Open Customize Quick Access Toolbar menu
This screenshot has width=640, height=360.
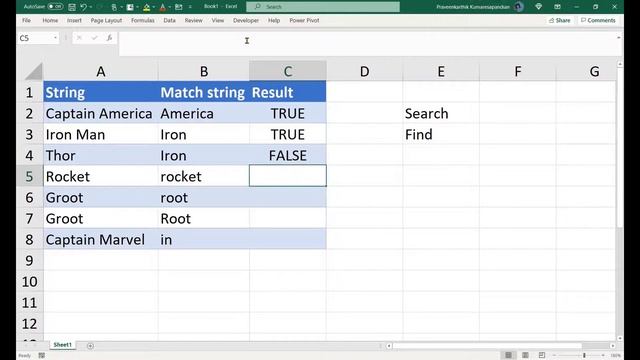coord(190,7)
